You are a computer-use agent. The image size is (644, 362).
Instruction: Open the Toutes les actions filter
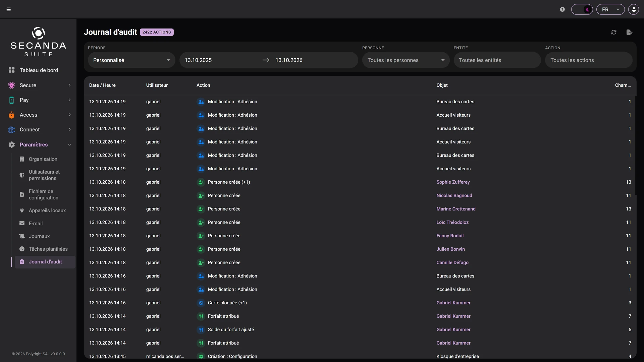tap(589, 60)
